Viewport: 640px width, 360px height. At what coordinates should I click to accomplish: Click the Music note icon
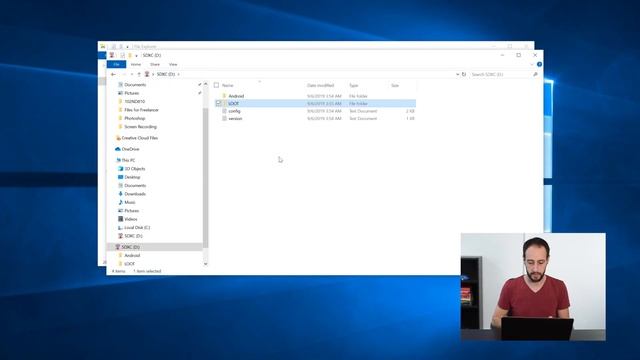tap(120, 202)
